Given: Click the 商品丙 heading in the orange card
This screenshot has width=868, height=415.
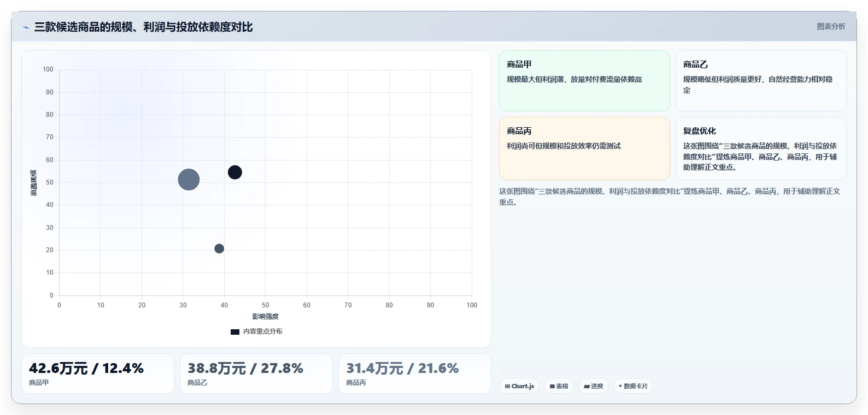Looking at the screenshot, I should [x=519, y=131].
